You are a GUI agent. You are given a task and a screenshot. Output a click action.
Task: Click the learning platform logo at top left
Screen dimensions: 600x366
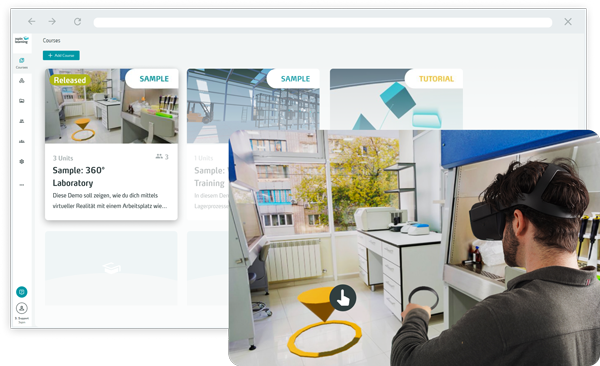22,40
